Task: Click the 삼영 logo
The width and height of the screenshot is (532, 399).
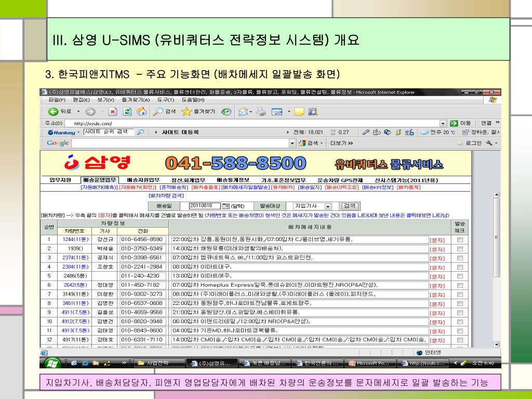Action: click(x=97, y=163)
